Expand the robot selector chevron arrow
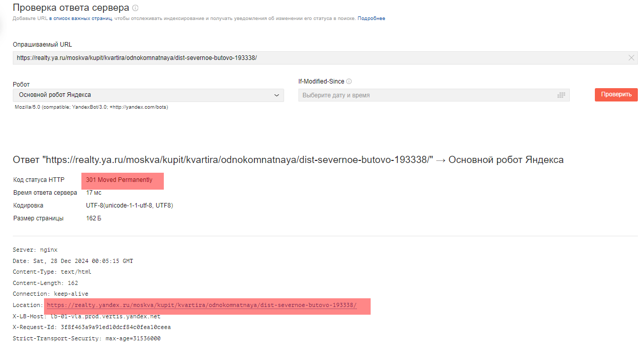The width and height of the screenshot is (644, 348). pos(277,95)
